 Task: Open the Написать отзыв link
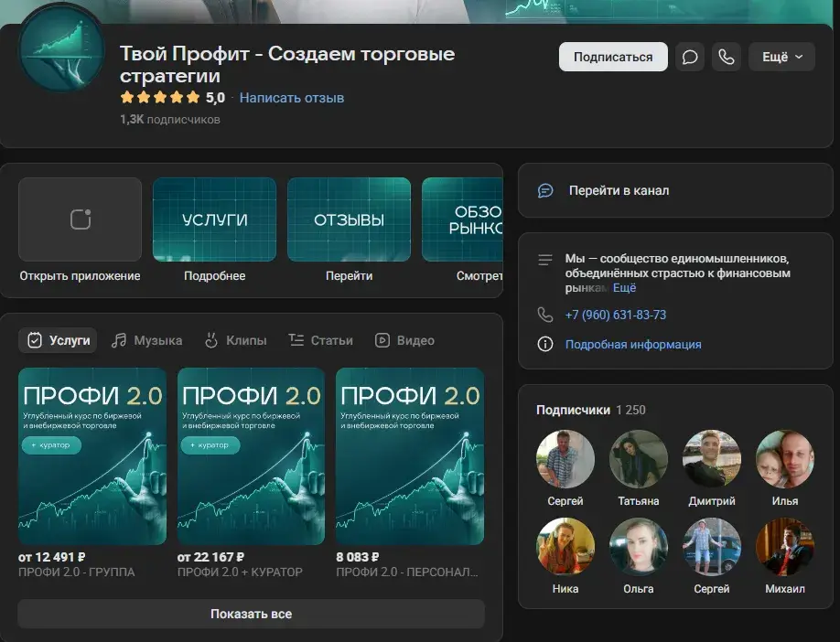(291, 98)
